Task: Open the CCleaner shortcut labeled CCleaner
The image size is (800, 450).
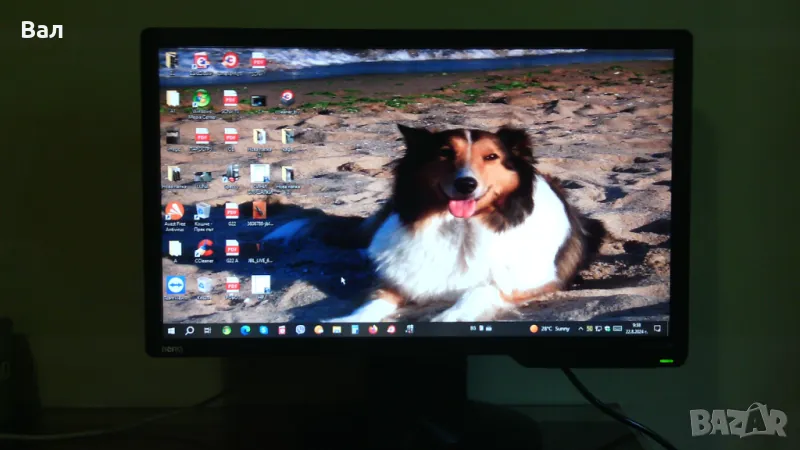Action: tap(204, 251)
